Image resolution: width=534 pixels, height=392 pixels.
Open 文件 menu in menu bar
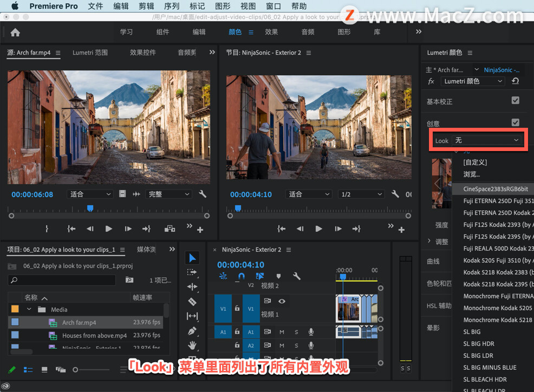pos(95,6)
